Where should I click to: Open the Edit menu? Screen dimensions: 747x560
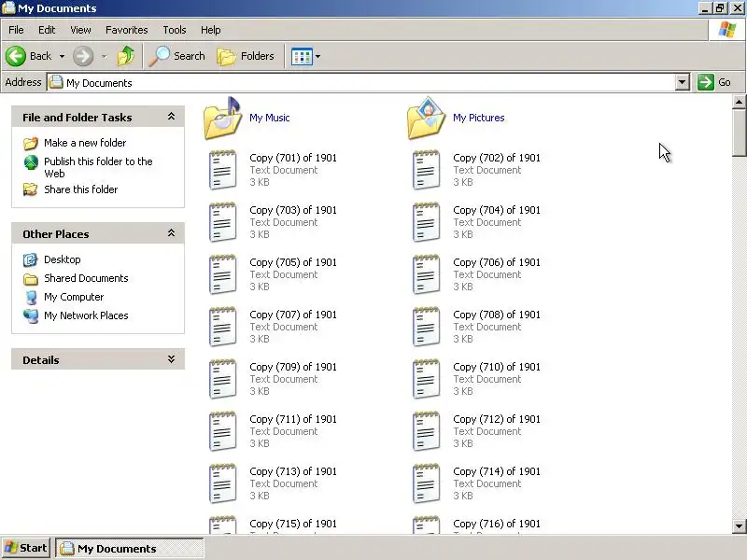(47, 30)
